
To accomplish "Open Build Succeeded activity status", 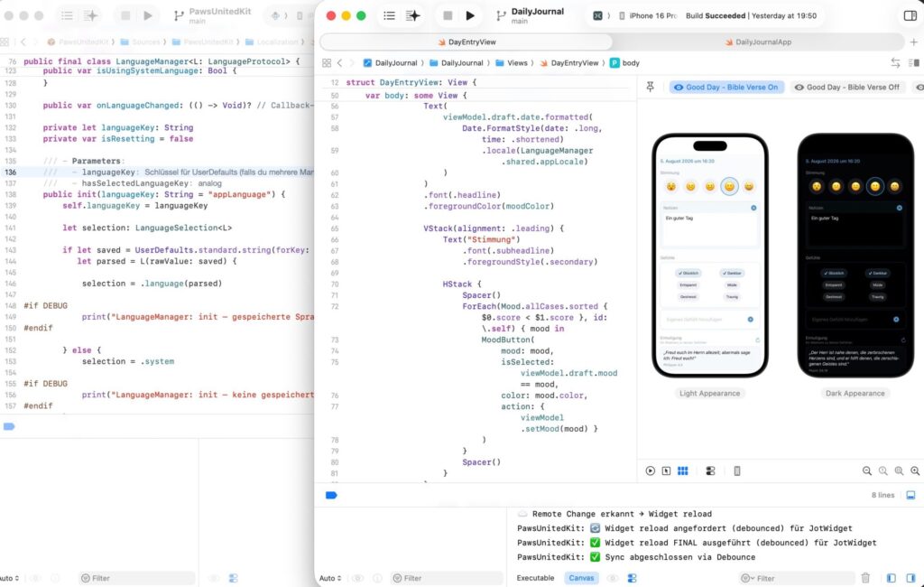I will click(751, 16).
